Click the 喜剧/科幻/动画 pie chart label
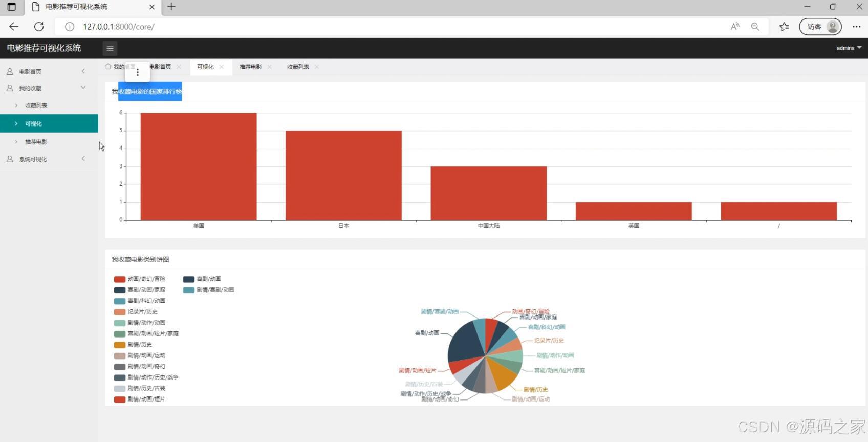 click(x=547, y=327)
